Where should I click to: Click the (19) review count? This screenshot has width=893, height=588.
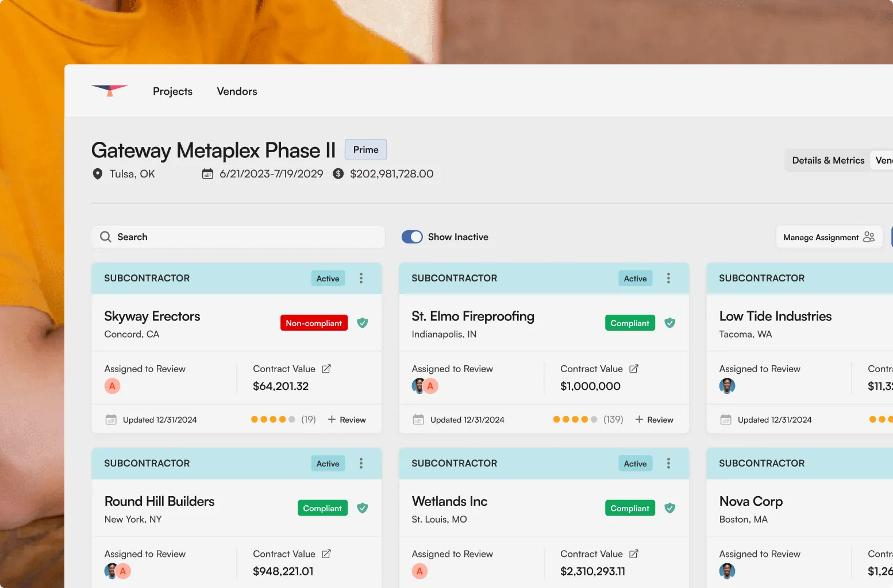click(x=309, y=419)
